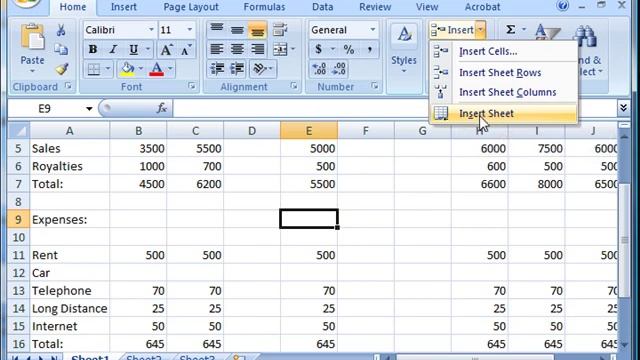Select Bottom Align icon
This screenshot has height=360, width=640.
tap(258, 30)
